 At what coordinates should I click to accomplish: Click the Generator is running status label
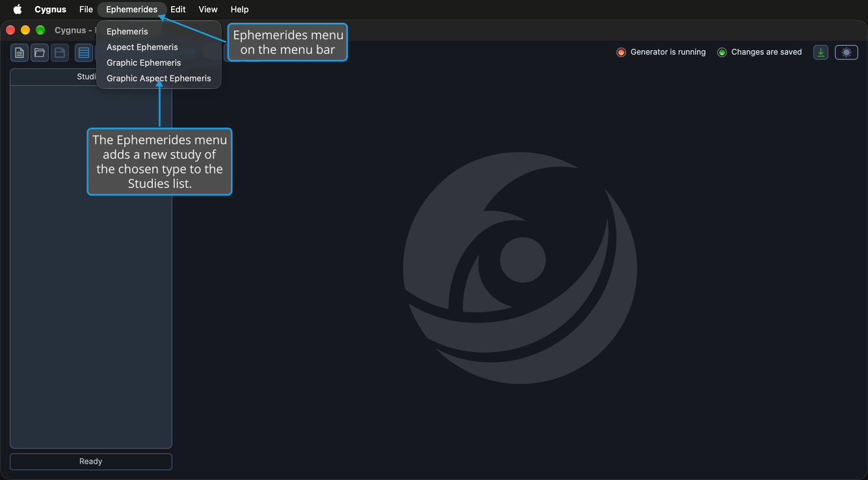click(x=668, y=52)
